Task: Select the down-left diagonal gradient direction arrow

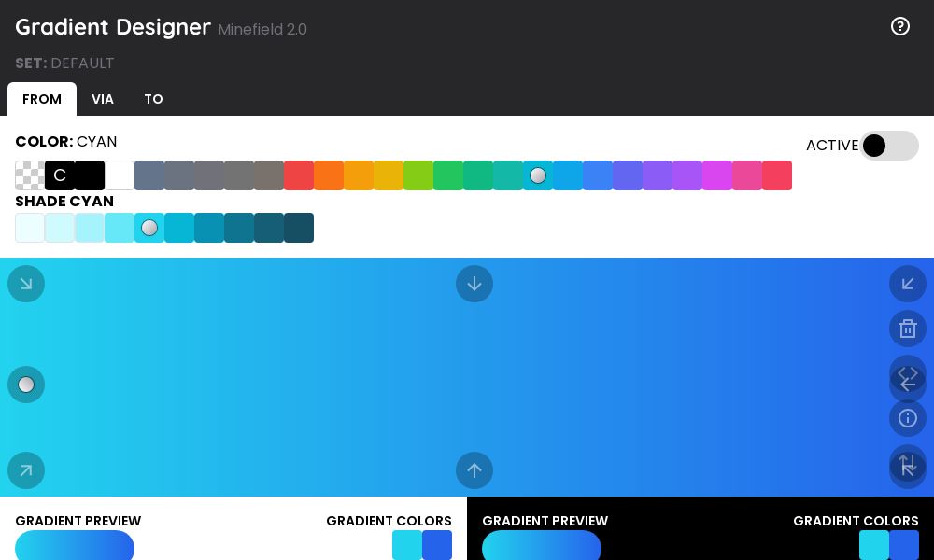Action: [908, 284]
